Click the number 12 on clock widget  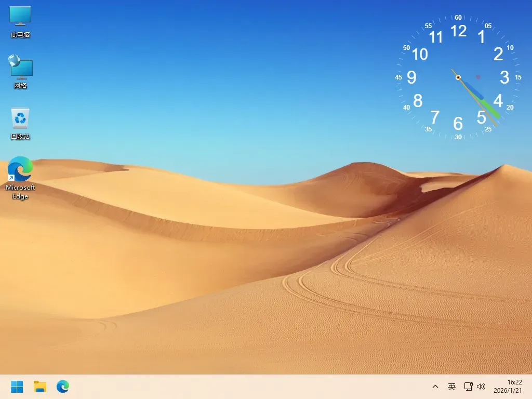point(458,31)
